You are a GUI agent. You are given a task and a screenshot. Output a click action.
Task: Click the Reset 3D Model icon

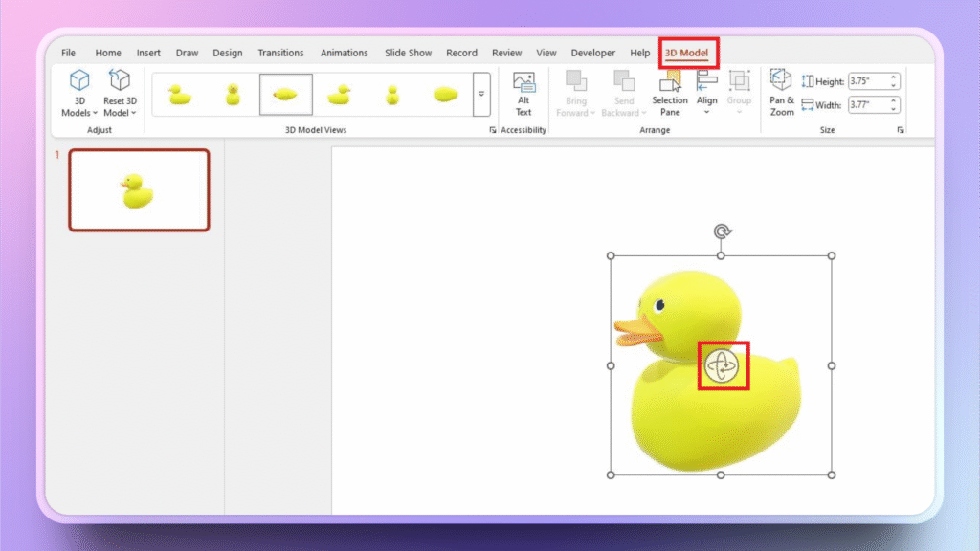[x=120, y=81]
